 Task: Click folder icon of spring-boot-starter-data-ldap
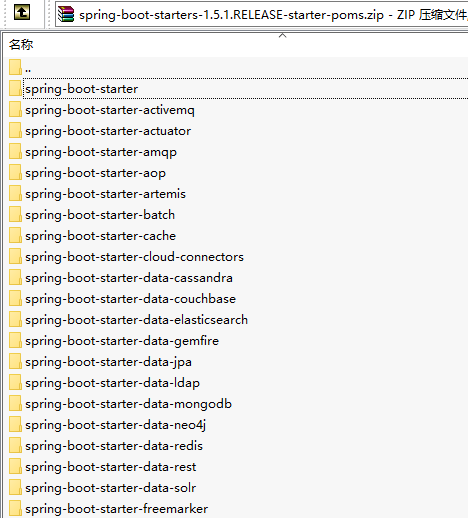[15, 382]
